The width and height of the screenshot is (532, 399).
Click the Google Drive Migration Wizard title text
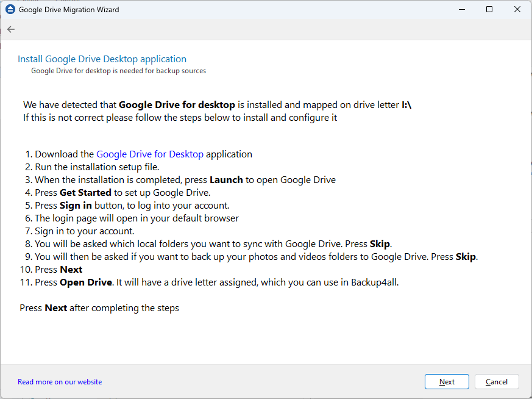click(69, 9)
